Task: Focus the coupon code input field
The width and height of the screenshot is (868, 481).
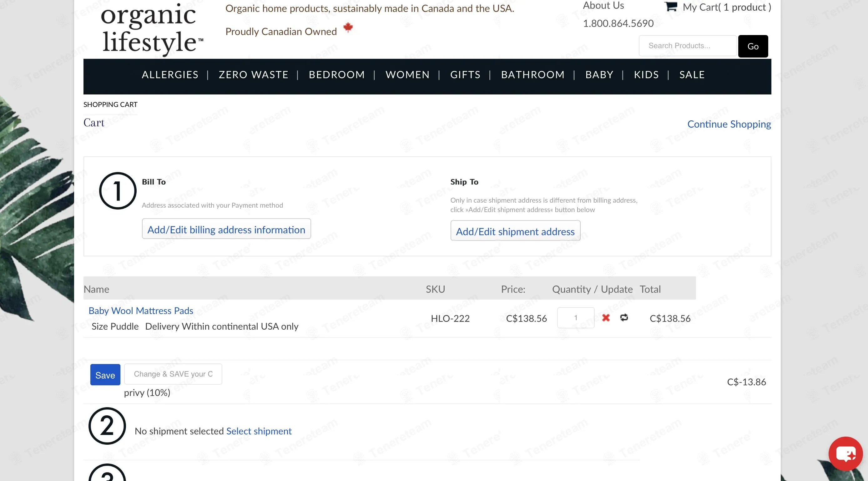Action: (173, 374)
